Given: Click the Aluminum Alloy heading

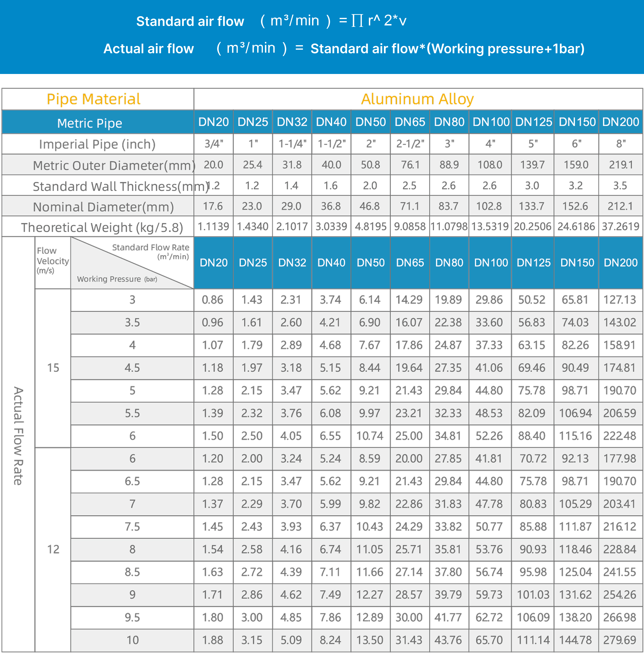Looking at the screenshot, I should pyautogui.click(x=417, y=99).
